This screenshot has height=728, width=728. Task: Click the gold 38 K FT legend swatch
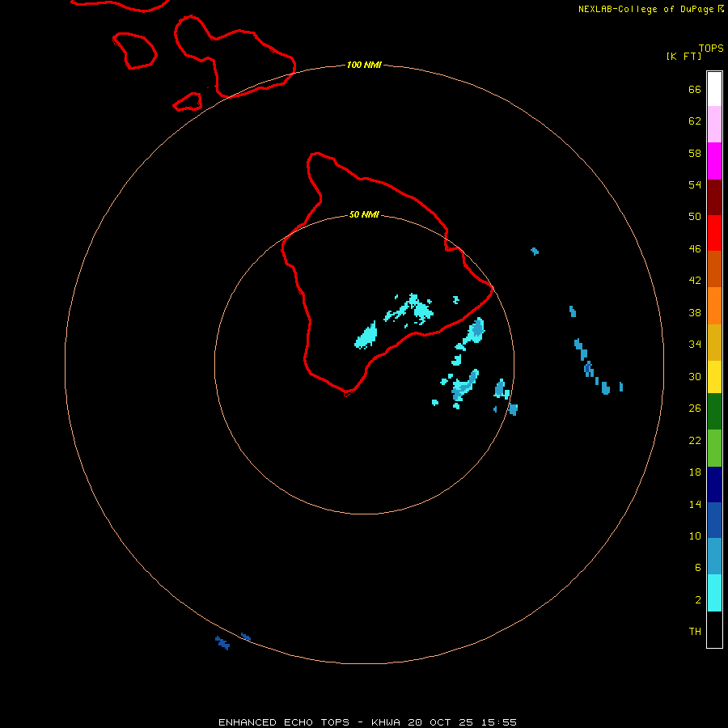(x=714, y=342)
